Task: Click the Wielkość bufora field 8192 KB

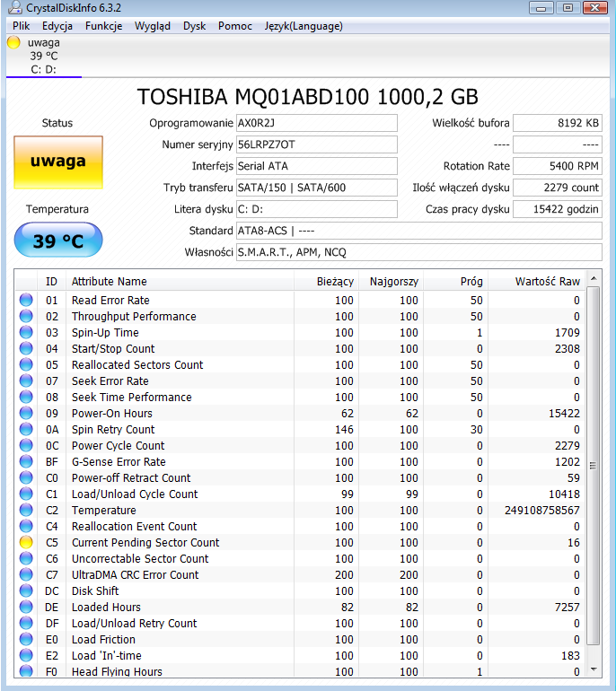Action: (558, 123)
